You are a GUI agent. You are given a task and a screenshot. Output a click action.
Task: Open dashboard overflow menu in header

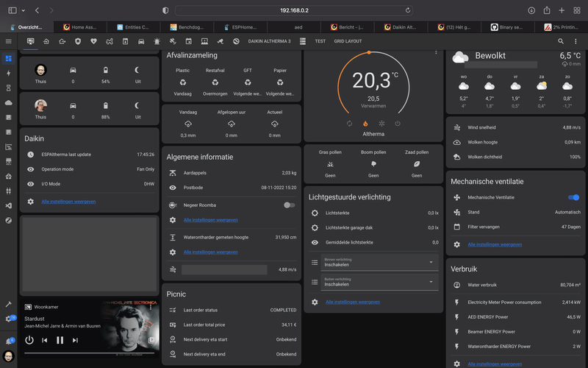pos(575,41)
